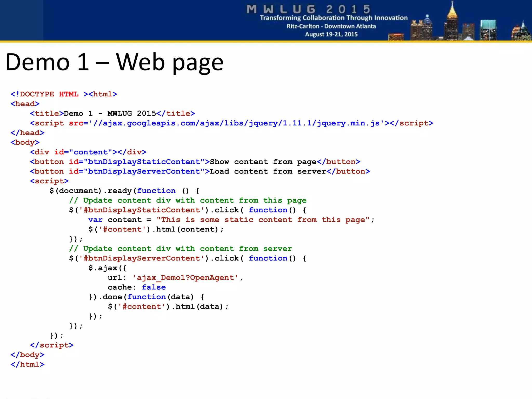Click the closing '</head>' tag line
Image resolution: width=532 pixels, height=399 pixels.
pos(27,133)
